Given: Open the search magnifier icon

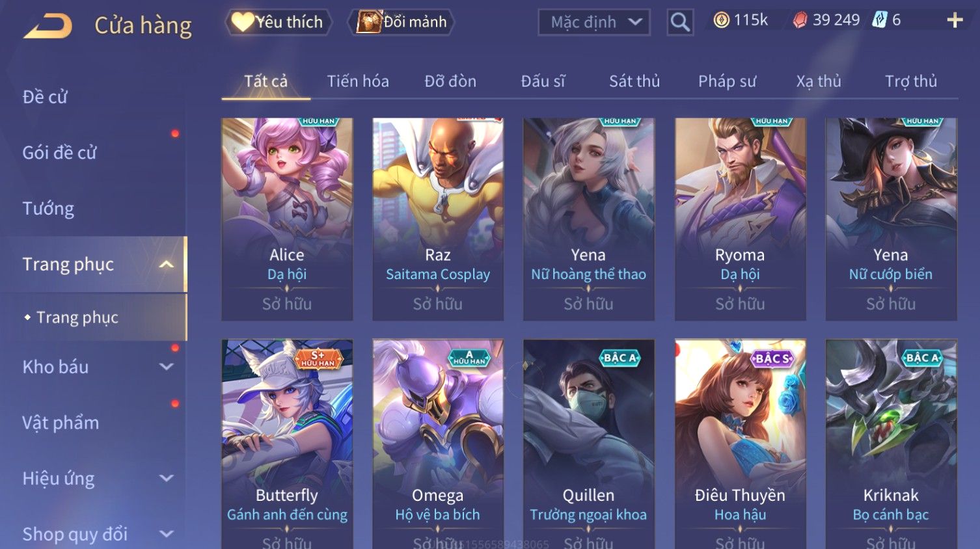Looking at the screenshot, I should click(x=680, y=22).
